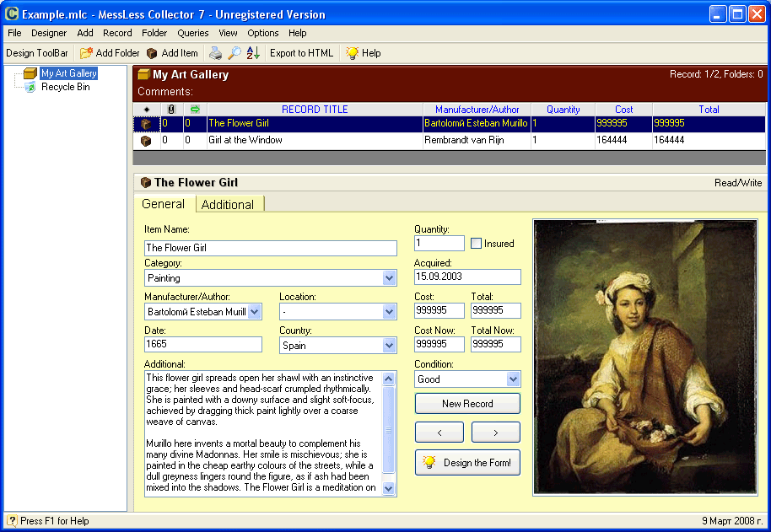
Task: Click the application icon in title bar
Action: (x=12, y=13)
